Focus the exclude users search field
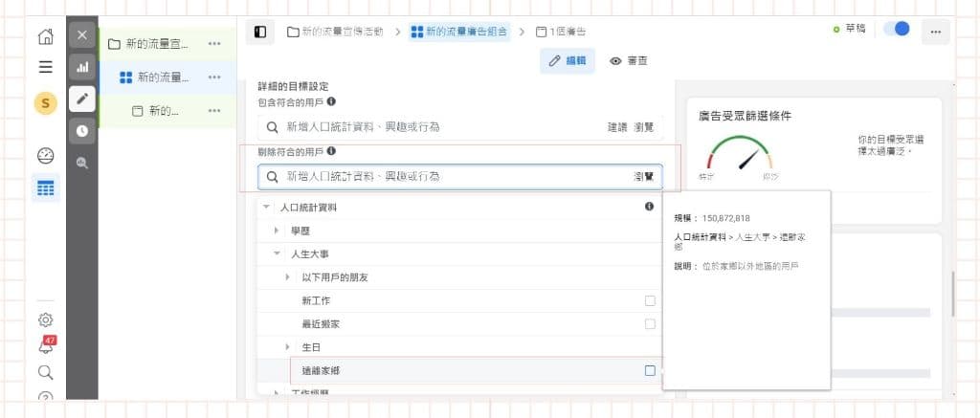 point(459,177)
